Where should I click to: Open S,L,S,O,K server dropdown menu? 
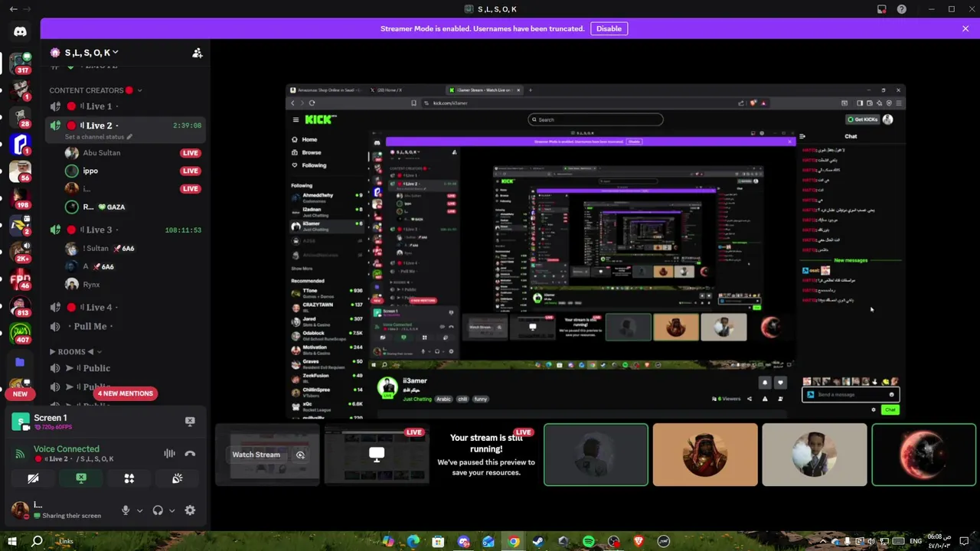tap(92, 53)
